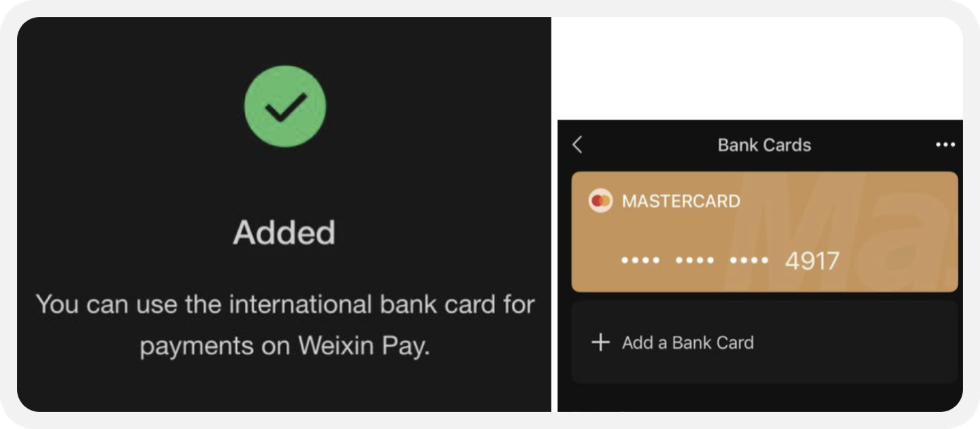Open the gold Mastercard card details

764,232
